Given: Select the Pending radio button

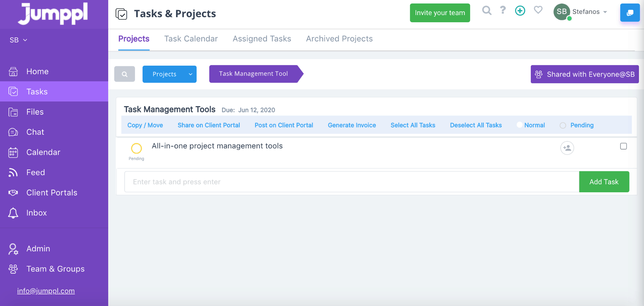Looking at the screenshot, I should click(563, 125).
